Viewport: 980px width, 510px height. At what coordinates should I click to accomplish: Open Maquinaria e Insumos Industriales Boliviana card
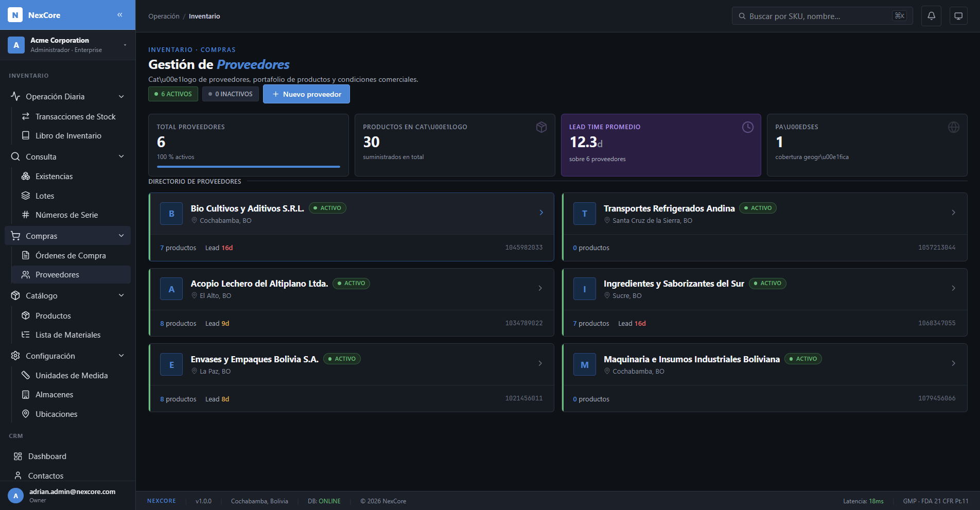pos(764,378)
